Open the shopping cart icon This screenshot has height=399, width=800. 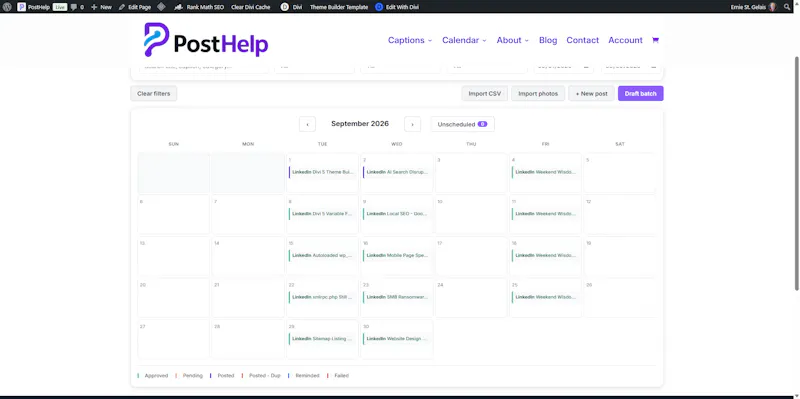pyautogui.click(x=656, y=40)
